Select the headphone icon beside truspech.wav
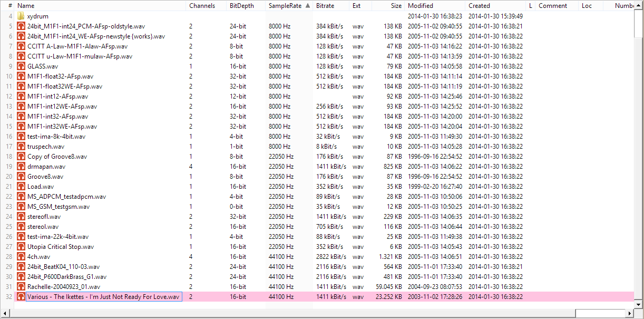The height and width of the screenshot is (319, 644). click(x=21, y=146)
